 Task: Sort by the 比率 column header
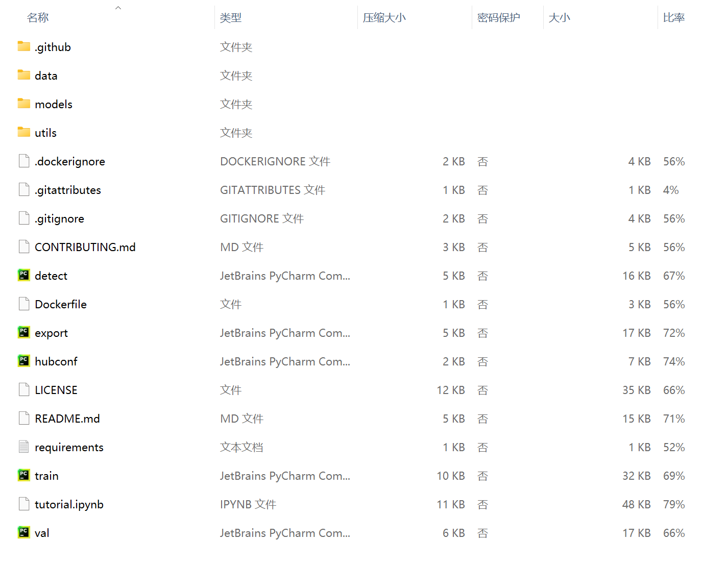674,18
